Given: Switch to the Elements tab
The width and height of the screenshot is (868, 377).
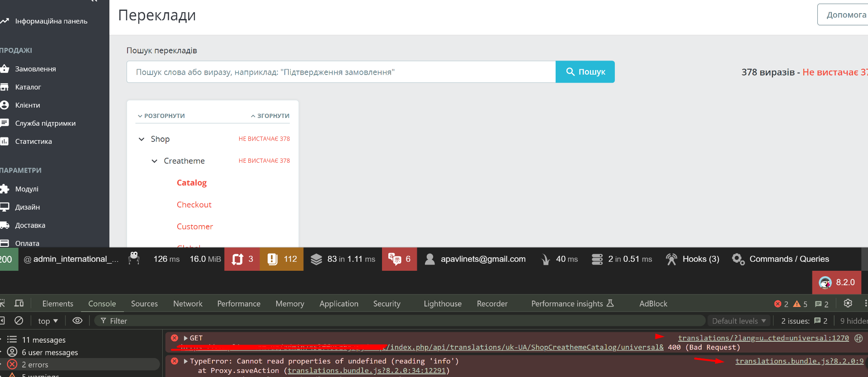Looking at the screenshot, I should [58, 304].
